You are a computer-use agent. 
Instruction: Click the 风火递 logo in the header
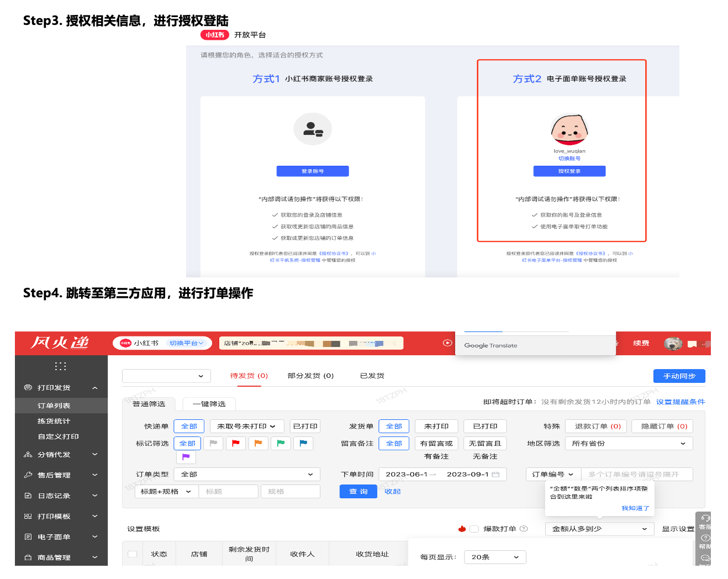point(60,343)
